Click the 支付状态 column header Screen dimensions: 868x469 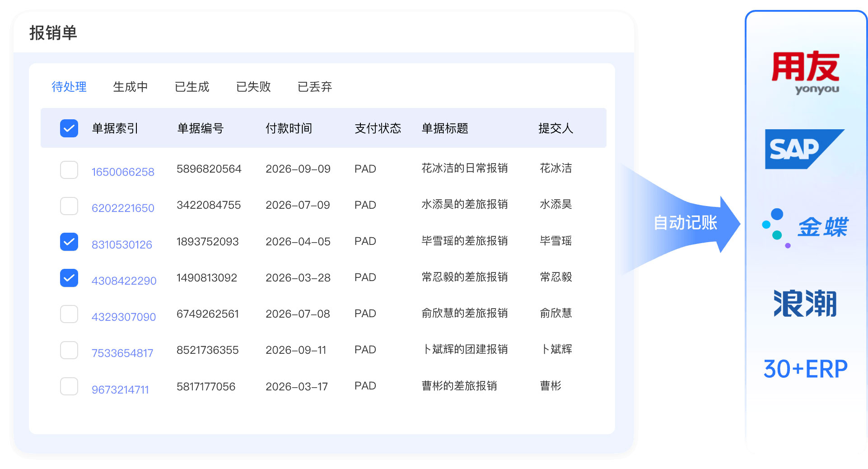[378, 128]
